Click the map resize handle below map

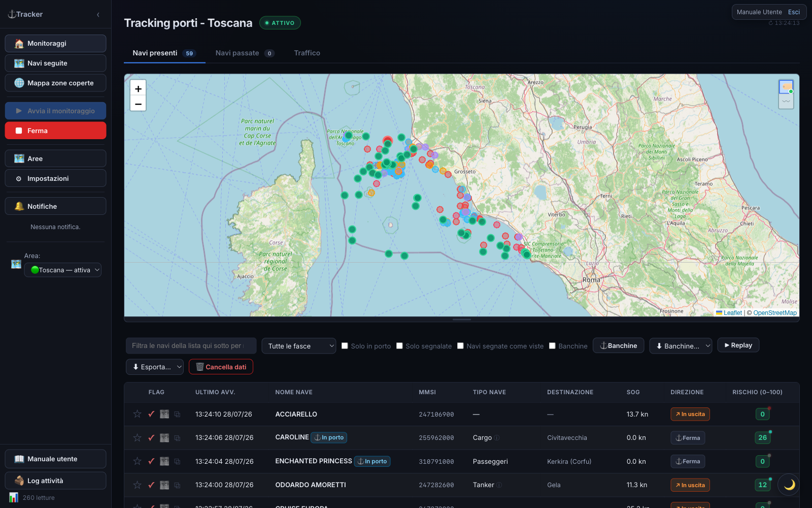coord(461,320)
